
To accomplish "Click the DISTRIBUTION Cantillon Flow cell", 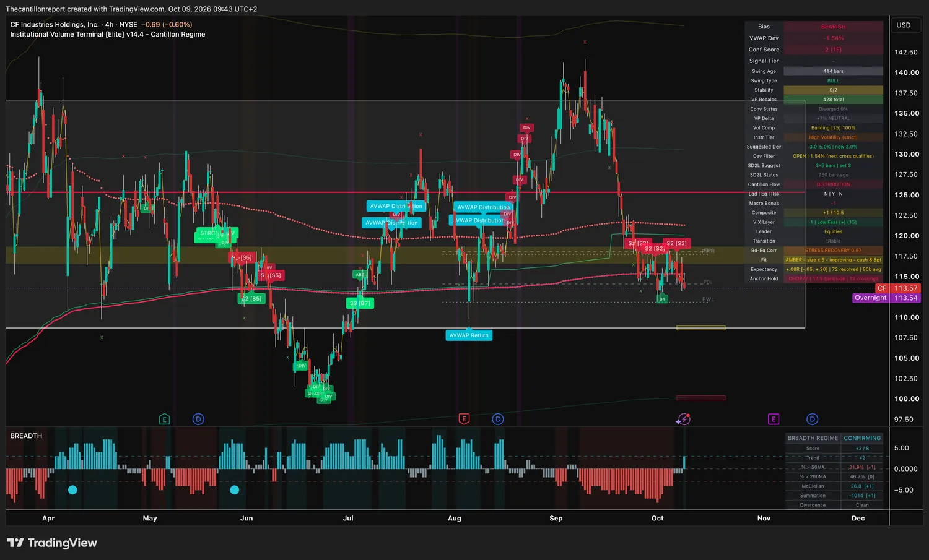I will coord(833,184).
